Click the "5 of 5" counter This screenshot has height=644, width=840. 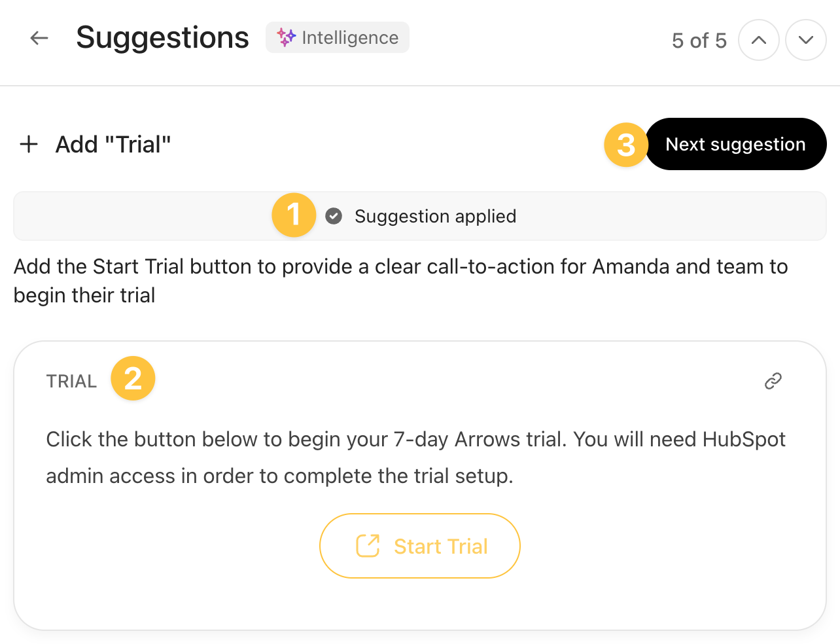(x=699, y=41)
